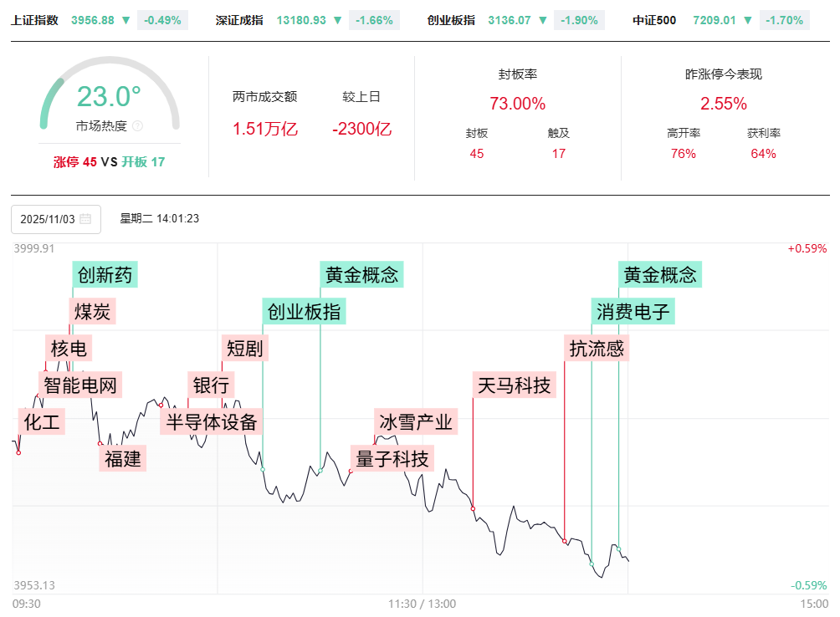840x617 pixels.
Task: Click the down arrow next to 上证指数 value
Action: 125,20
